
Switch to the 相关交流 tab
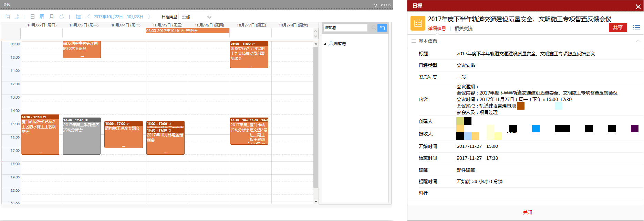pos(463,29)
